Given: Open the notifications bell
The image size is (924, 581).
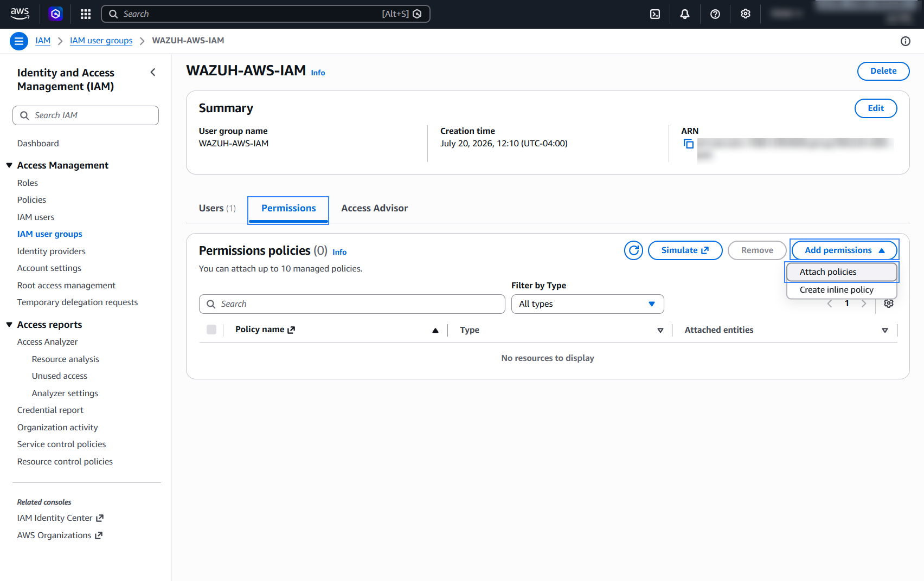Looking at the screenshot, I should pos(685,14).
